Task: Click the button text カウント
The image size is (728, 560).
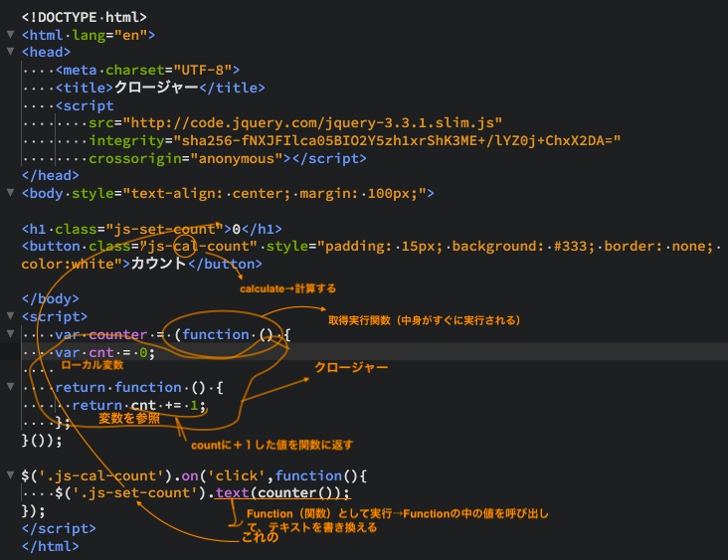Action: coord(159,264)
